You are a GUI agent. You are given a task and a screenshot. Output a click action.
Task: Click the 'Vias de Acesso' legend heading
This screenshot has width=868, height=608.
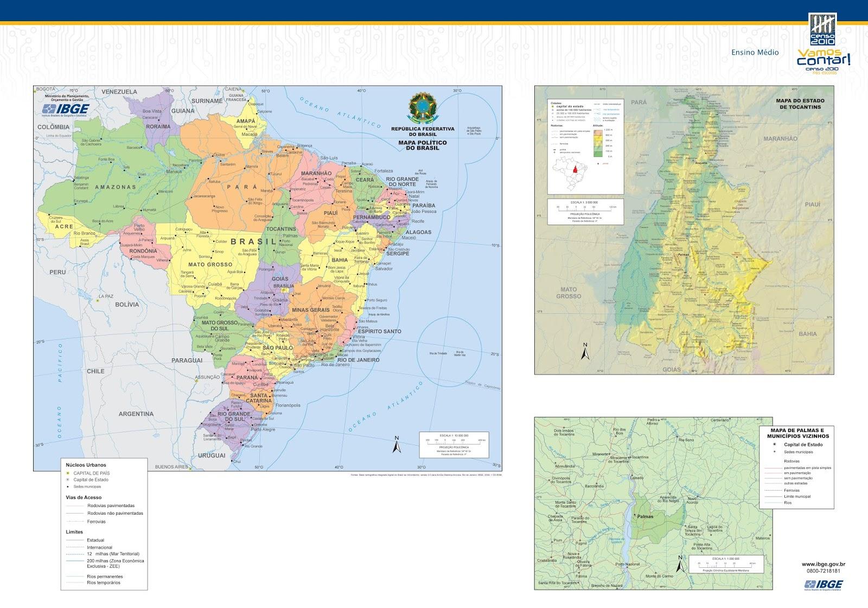click(x=84, y=497)
